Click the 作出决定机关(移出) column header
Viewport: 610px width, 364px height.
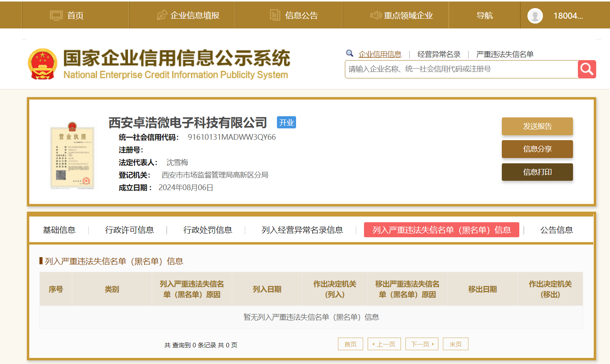(x=550, y=289)
